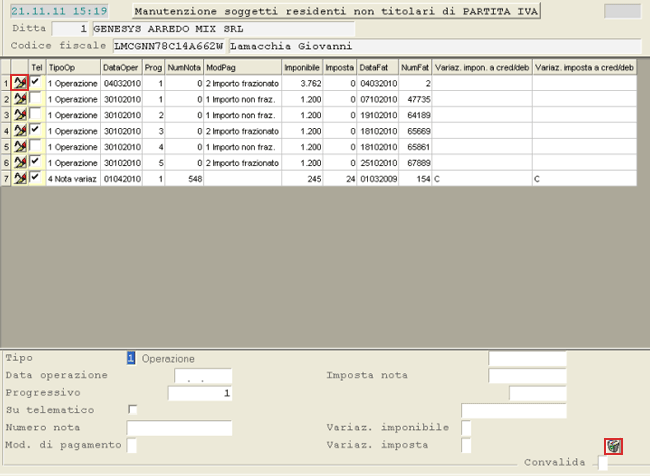Open the edit icon for row 2

[20, 100]
